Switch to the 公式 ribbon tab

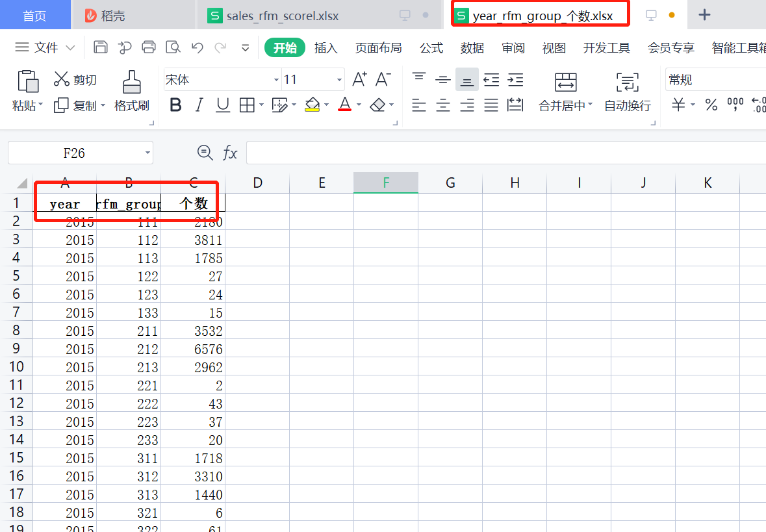pyautogui.click(x=431, y=48)
